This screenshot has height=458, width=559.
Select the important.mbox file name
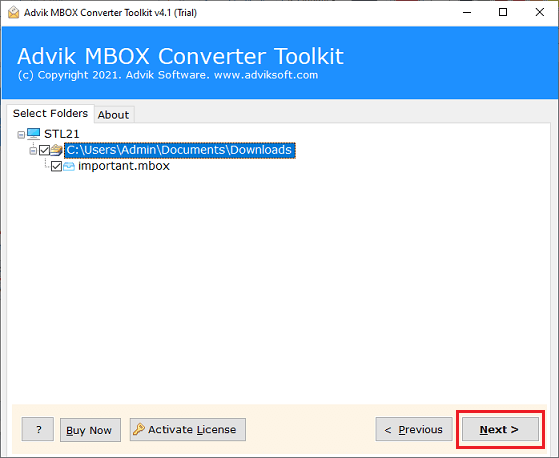point(124,166)
